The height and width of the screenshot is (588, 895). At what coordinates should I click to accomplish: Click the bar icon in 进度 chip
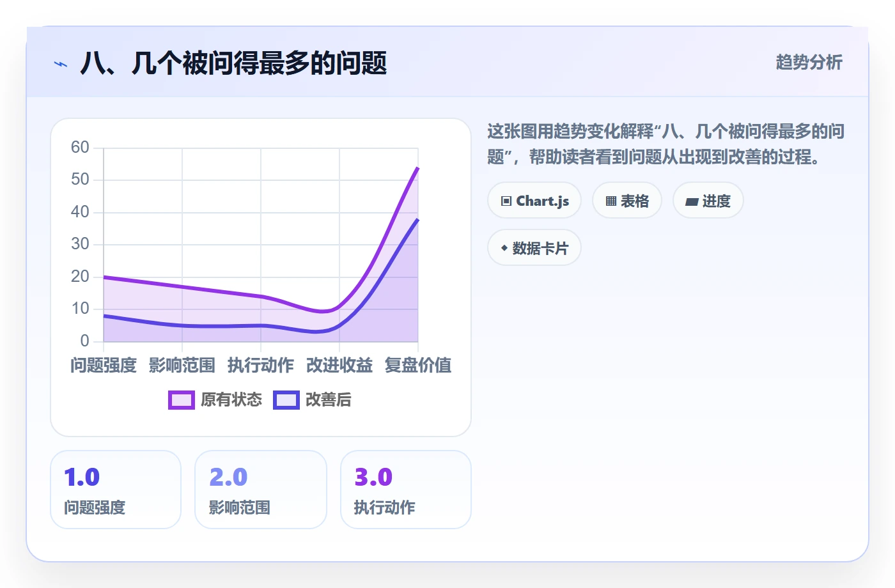click(692, 202)
